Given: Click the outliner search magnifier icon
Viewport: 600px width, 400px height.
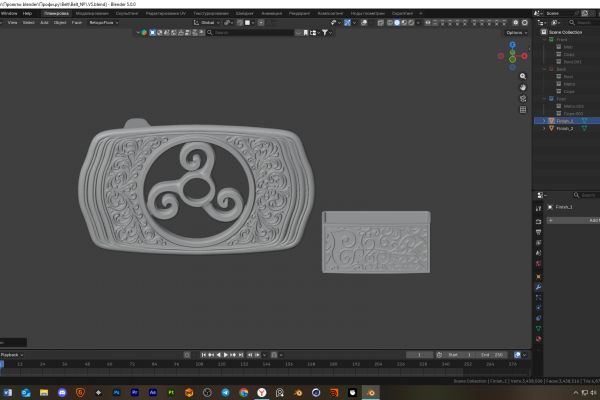Looking at the screenshot, I should pyautogui.click(x=572, y=23).
